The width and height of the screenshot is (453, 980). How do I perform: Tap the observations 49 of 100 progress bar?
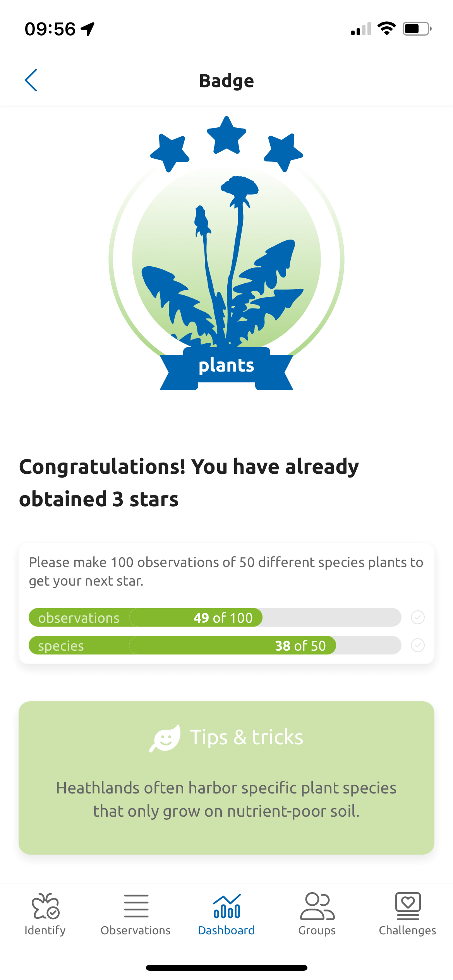[x=215, y=617]
